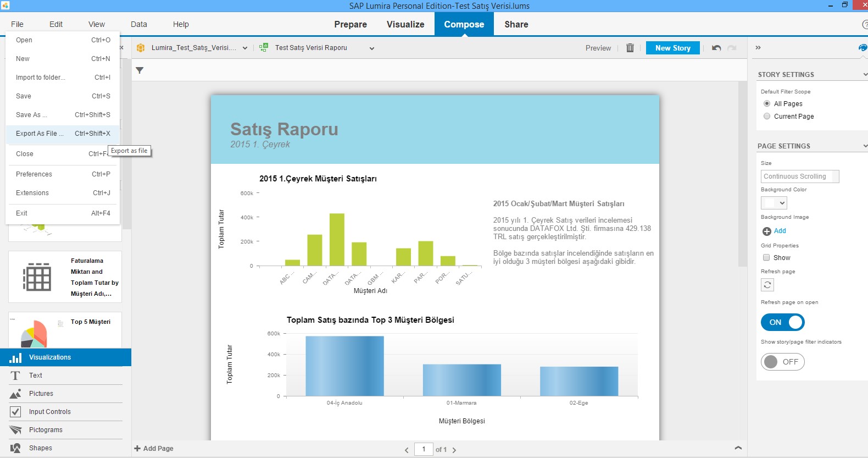Click the refresh page icon
868x458 pixels.
point(767,285)
